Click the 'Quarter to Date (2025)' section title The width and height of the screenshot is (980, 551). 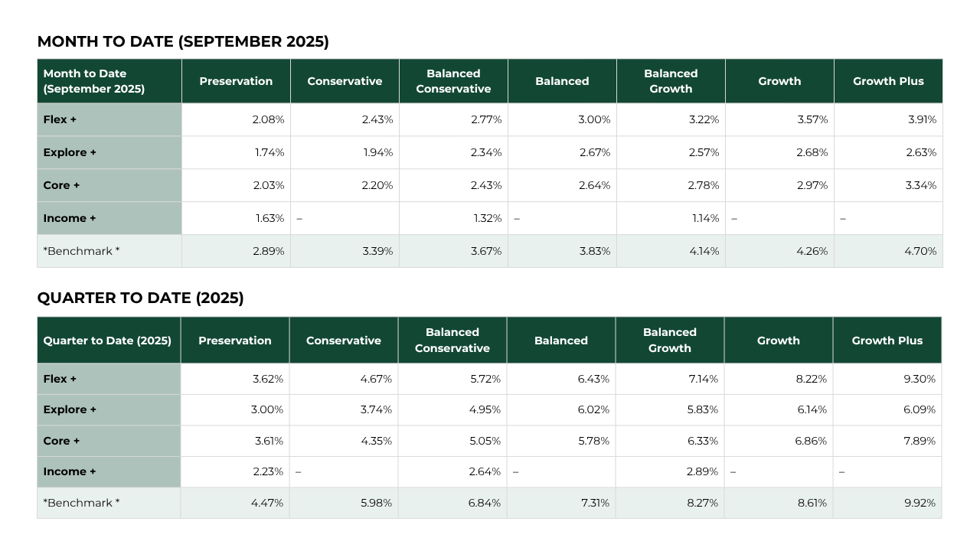click(140, 298)
